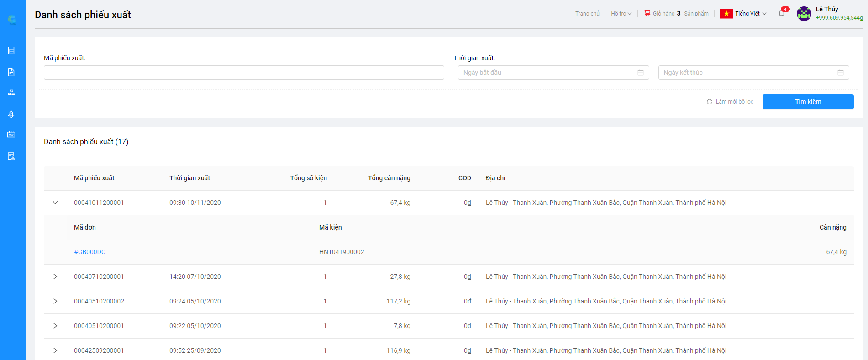Click the Mã phiếu xuất input field
The image size is (868, 360).
click(x=244, y=73)
